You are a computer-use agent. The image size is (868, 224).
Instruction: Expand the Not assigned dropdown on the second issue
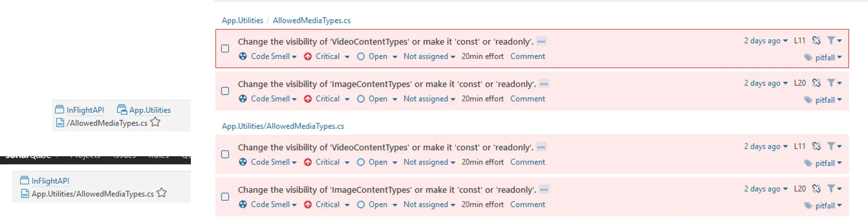coord(429,99)
